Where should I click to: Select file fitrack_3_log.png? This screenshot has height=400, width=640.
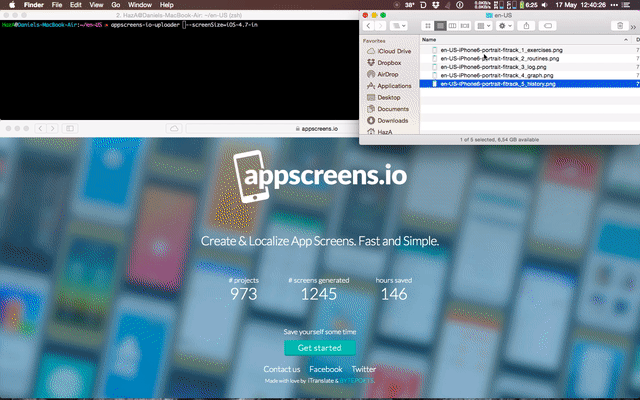pos(493,67)
